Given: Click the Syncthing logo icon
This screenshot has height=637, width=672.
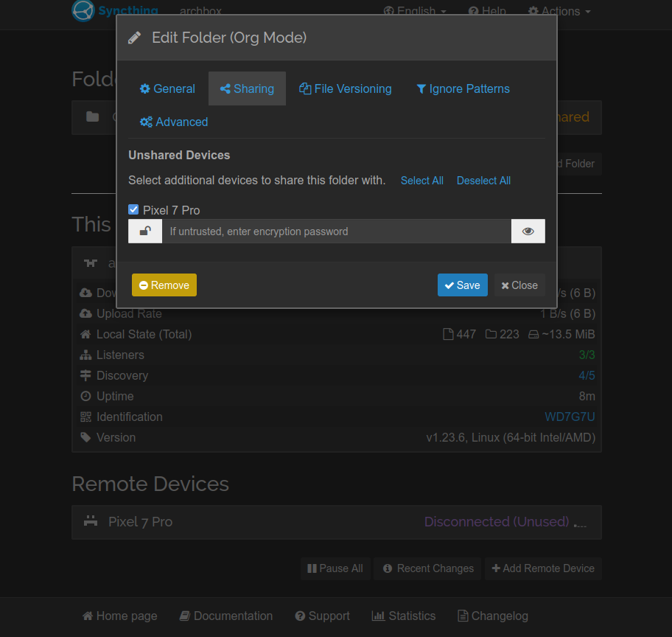Looking at the screenshot, I should 83,11.
